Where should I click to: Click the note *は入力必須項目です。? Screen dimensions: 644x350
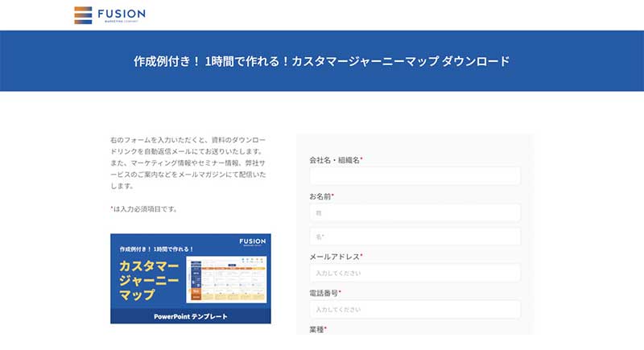point(144,209)
